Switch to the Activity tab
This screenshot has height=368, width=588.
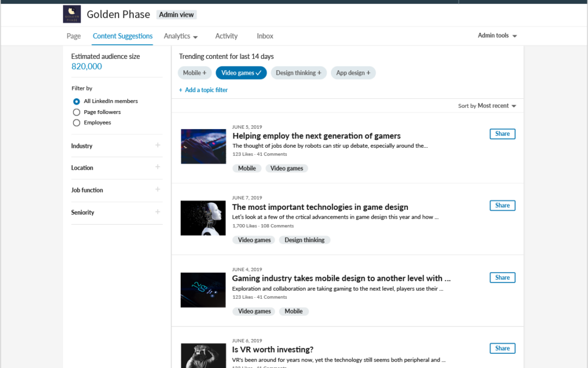(226, 36)
